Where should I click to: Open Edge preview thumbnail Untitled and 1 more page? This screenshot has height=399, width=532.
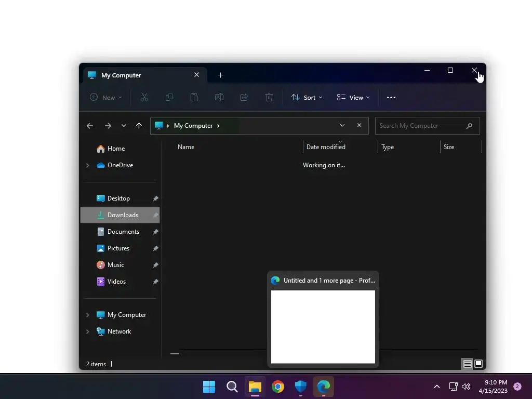(x=323, y=319)
